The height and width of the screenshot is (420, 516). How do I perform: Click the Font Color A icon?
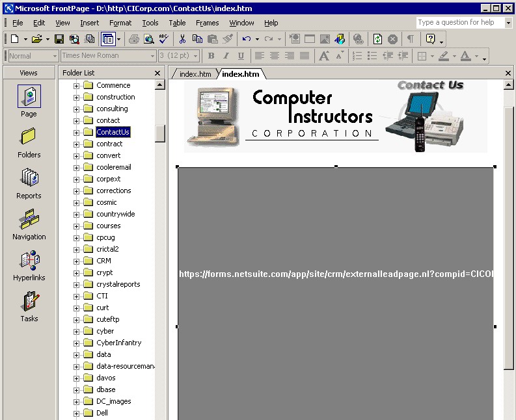click(465, 55)
